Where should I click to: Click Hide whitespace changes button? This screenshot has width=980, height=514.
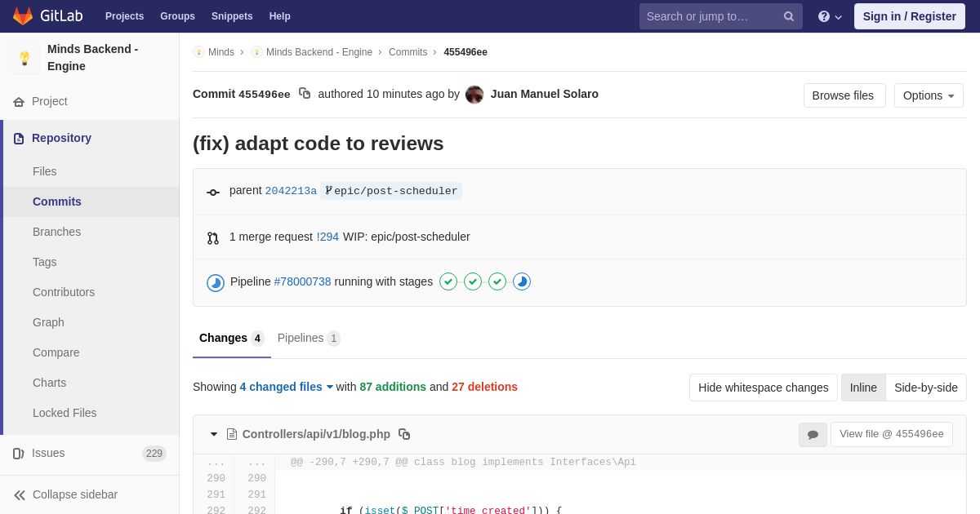tap(764, 388)
